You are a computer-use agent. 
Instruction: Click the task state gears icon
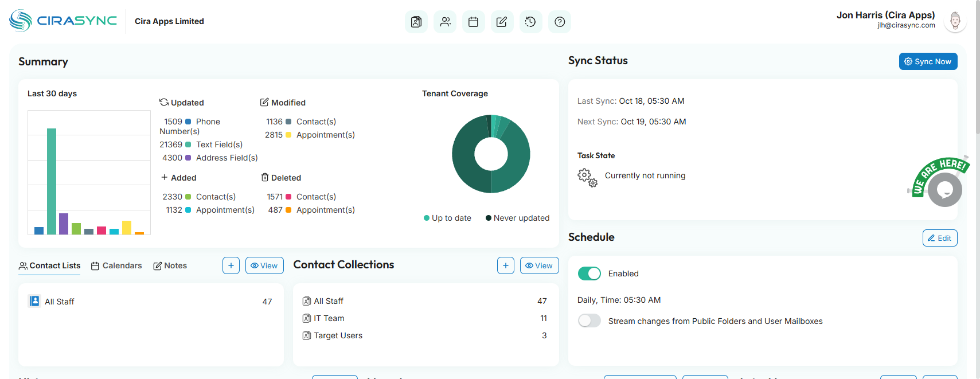[587, 177]
